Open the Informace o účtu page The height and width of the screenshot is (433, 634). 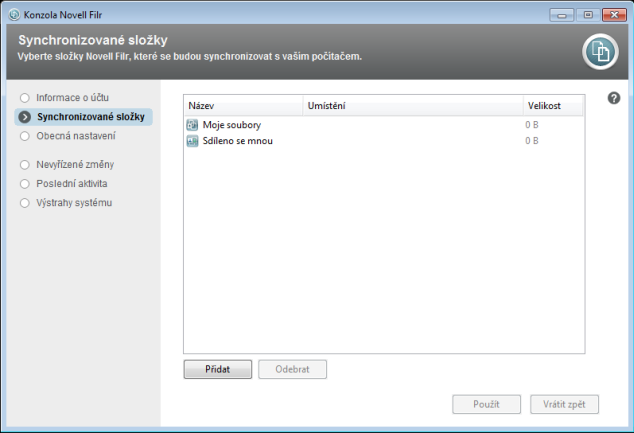(72, 98)
